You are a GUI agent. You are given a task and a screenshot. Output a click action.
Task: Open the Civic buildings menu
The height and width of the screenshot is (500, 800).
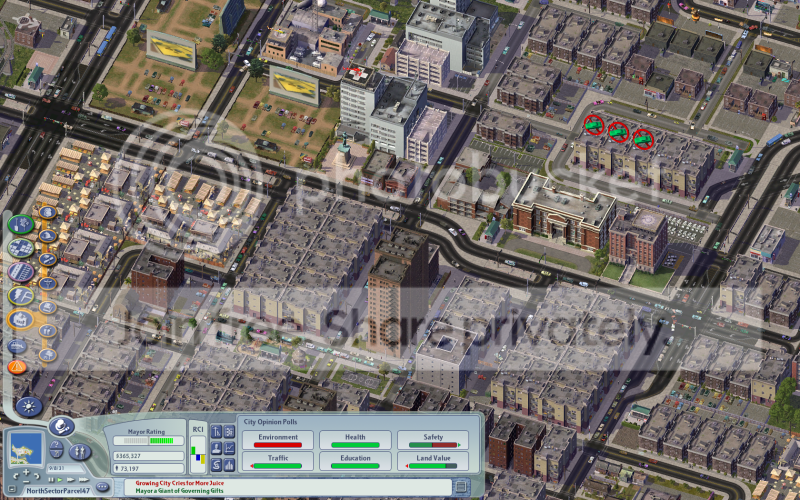(x=20, y=320)
